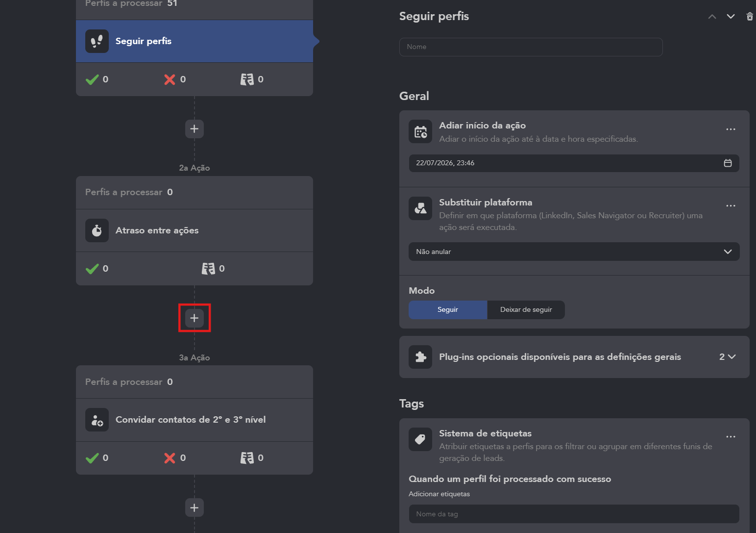
Task: Open the Não anular platform dropdown
Action: click(574, 252)
